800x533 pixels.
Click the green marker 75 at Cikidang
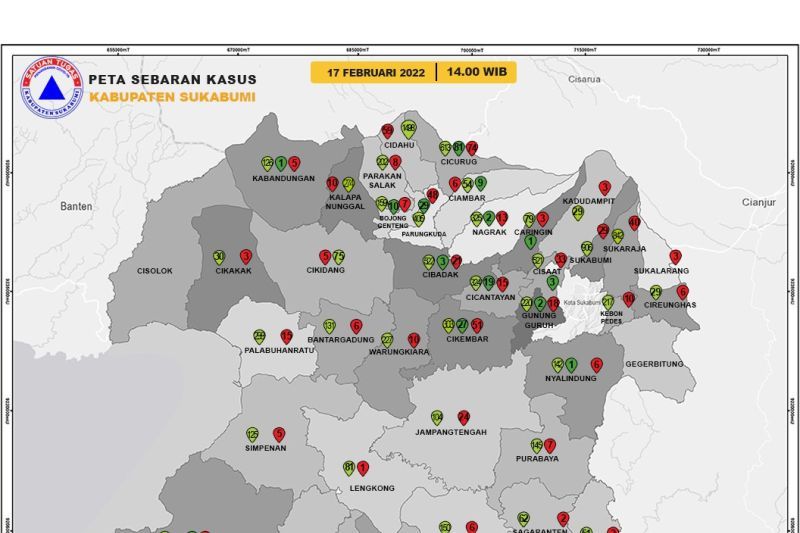(x=339, y=257)
